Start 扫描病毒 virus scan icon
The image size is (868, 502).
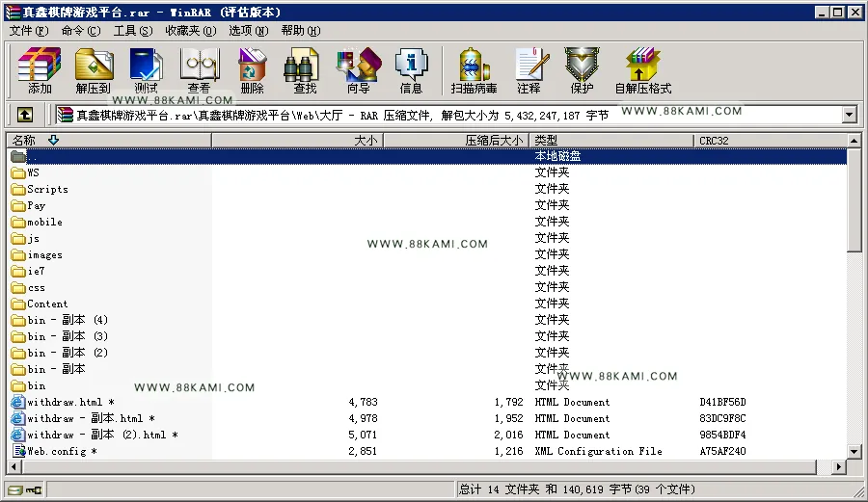click(474, 70)
